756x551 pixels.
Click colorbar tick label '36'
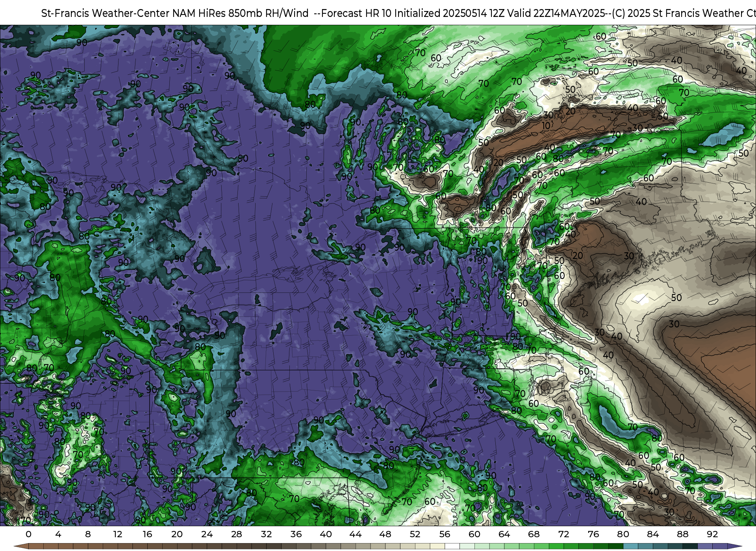pyautogui.click(x=296, y=534)
